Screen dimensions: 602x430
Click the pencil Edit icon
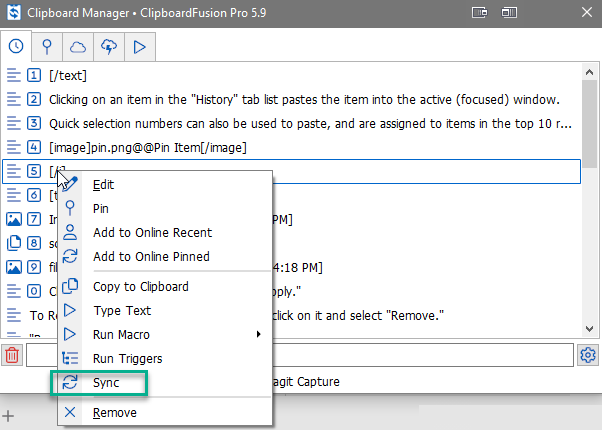(70, 184)
